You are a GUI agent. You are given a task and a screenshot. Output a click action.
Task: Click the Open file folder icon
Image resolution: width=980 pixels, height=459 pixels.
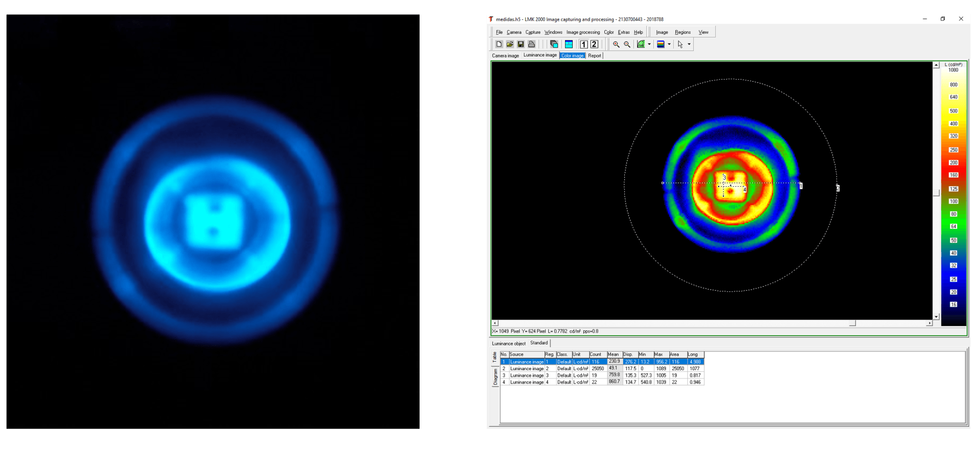509,44
